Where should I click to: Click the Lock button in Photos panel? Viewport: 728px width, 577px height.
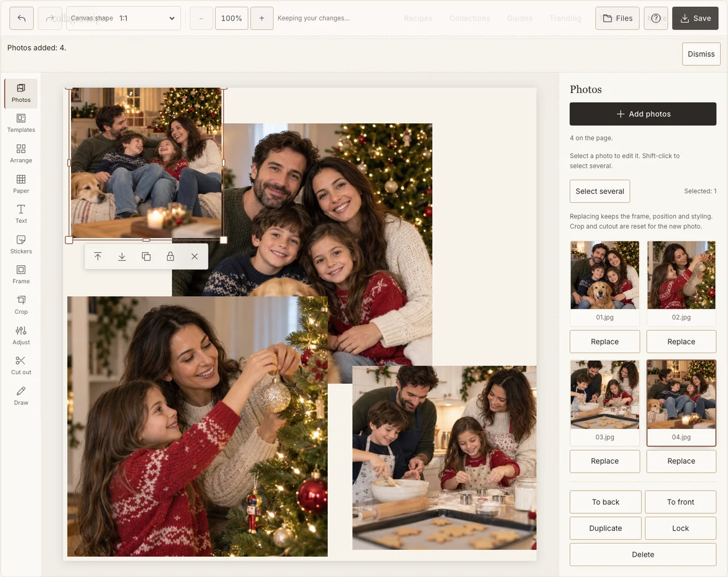pyautogui.click(x=681, y=528)
